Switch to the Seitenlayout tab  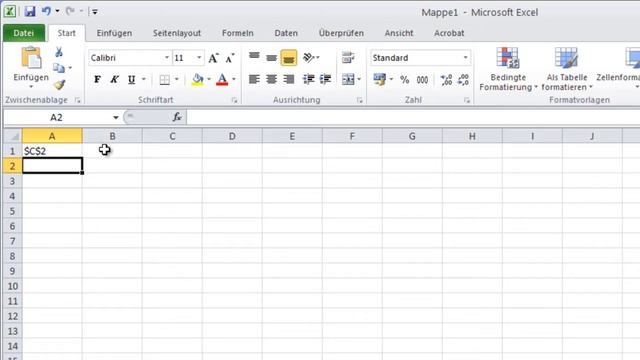(x=177, y=33)
